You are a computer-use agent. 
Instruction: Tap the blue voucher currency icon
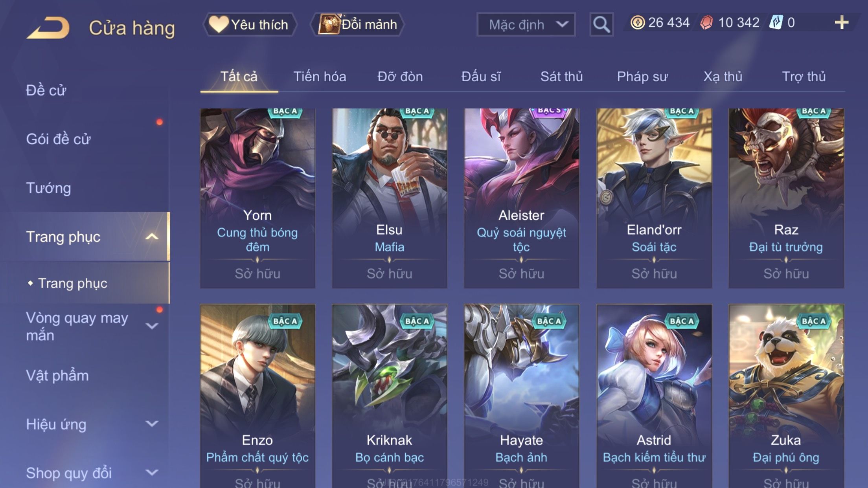tap(776, 22)
